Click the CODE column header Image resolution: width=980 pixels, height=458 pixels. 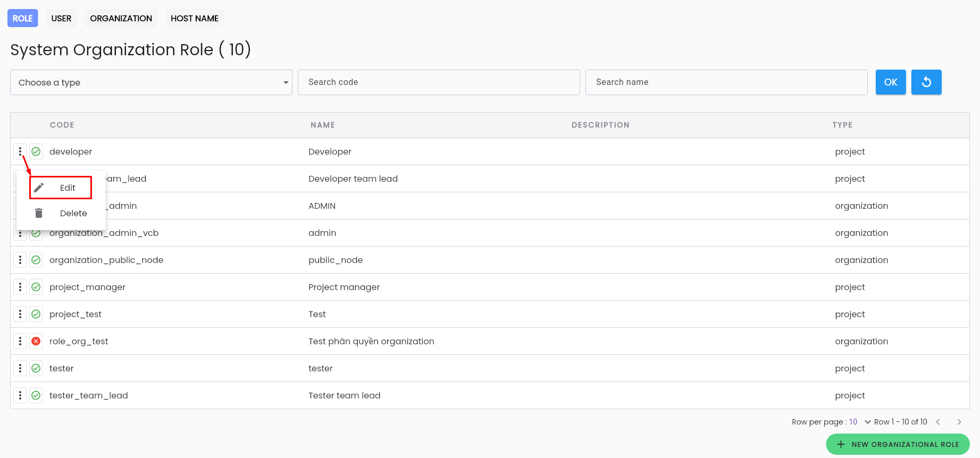click(x=62, y=125)
